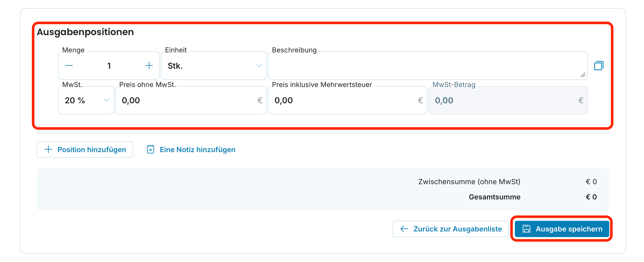Viewport: 644px width, 262px height.
Task: Expand the MwSt. 20 % dropdown
Action: [86, 100]
